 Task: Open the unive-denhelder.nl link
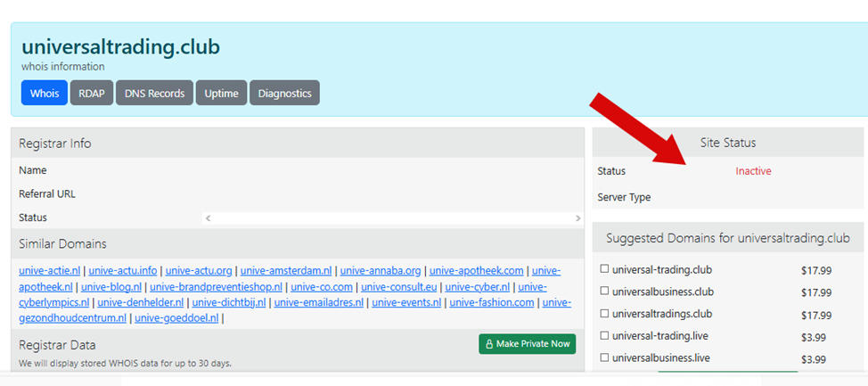point(141,302)
